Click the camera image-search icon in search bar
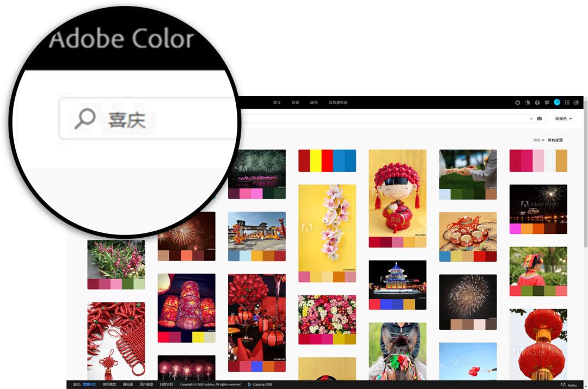This screenshot has width=588, height=389. [x=540, y=119]
